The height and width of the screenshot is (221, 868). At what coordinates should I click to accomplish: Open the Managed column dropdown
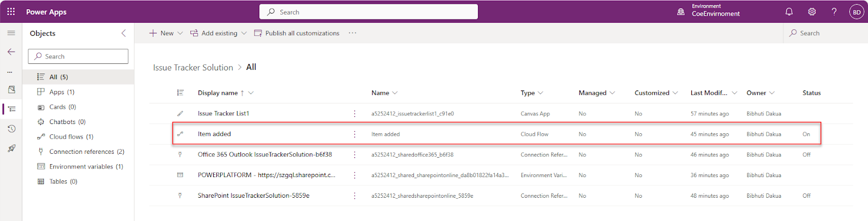597,93
